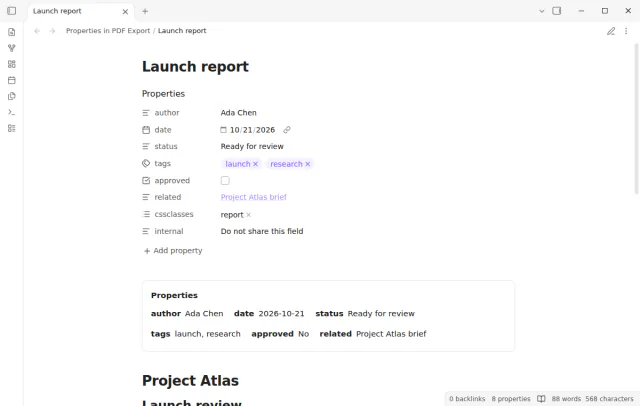Click the cssclasses property list icon
This screenshot has width=640, height=406.
146,214
